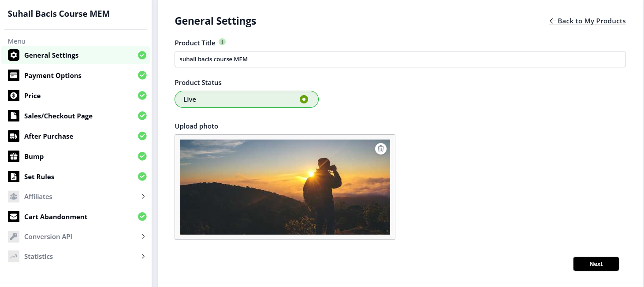Click the Product Title input field
This screenshot has height=287, width=644.
(x=400, y=59)
